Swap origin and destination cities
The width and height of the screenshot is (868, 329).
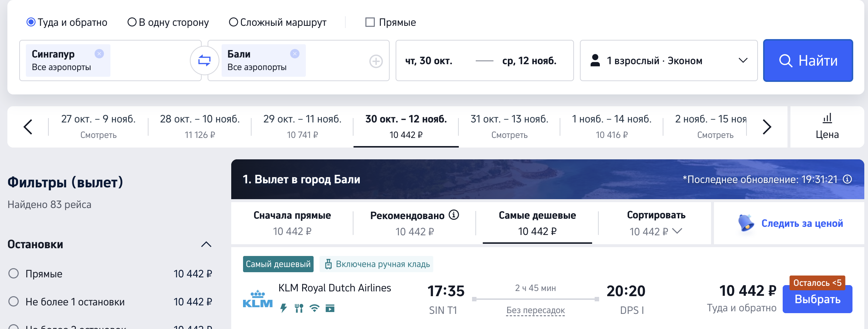click(204, 60)
